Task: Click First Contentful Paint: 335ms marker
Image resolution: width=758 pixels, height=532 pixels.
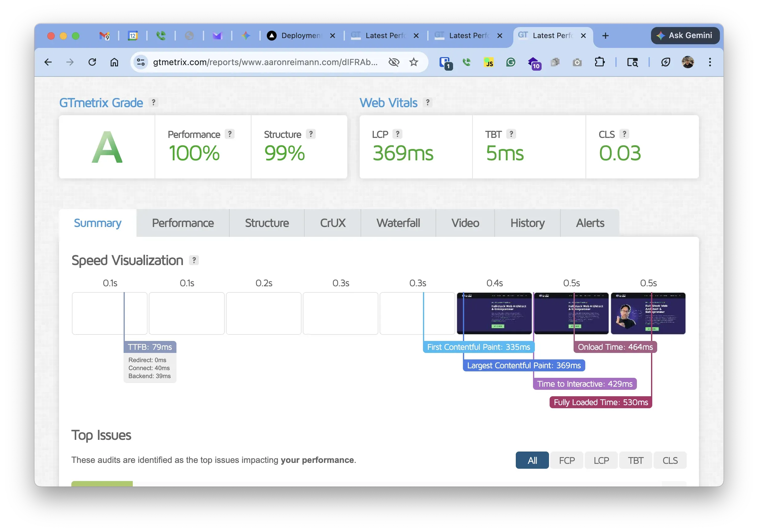Action: (478, 347)
